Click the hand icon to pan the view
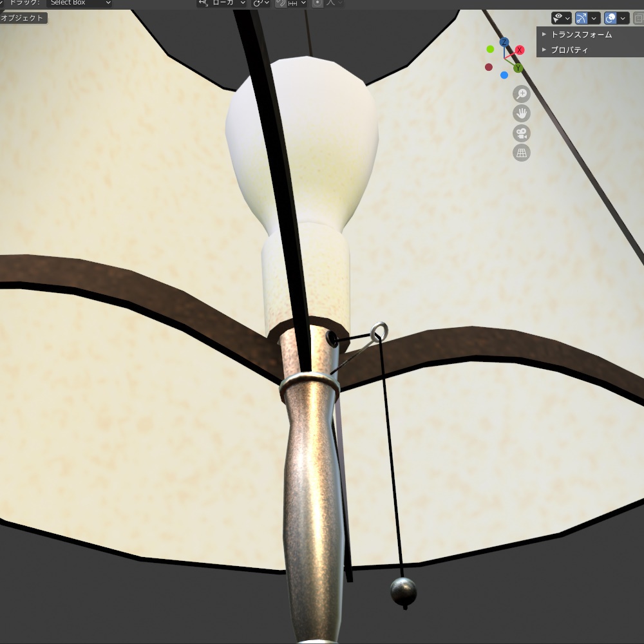The width and height of the screenshot is (644, 644). [x=522, y=113]
